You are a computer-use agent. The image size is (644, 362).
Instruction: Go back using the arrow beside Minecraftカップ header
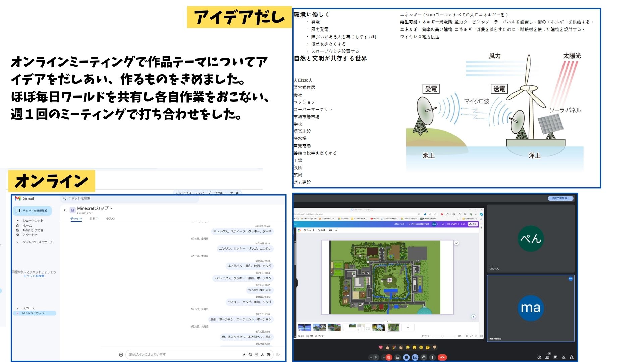(x=65, y=210)
